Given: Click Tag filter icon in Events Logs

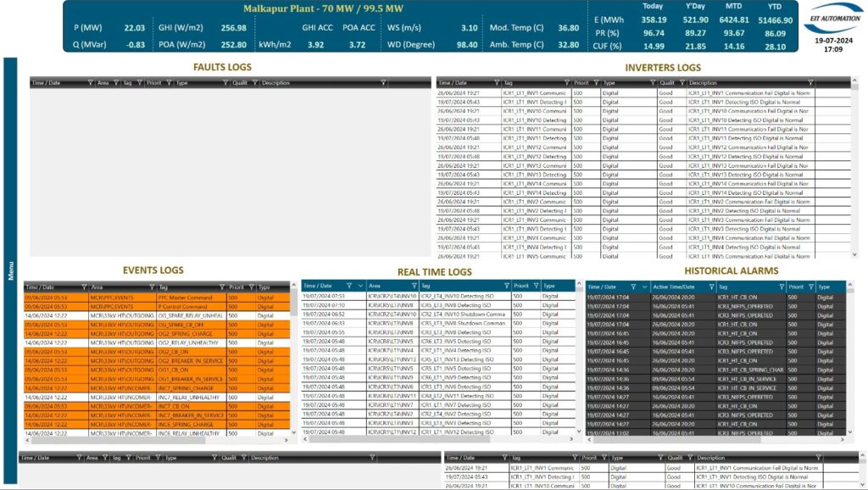Looking at the screenshot, I should 221,287.
